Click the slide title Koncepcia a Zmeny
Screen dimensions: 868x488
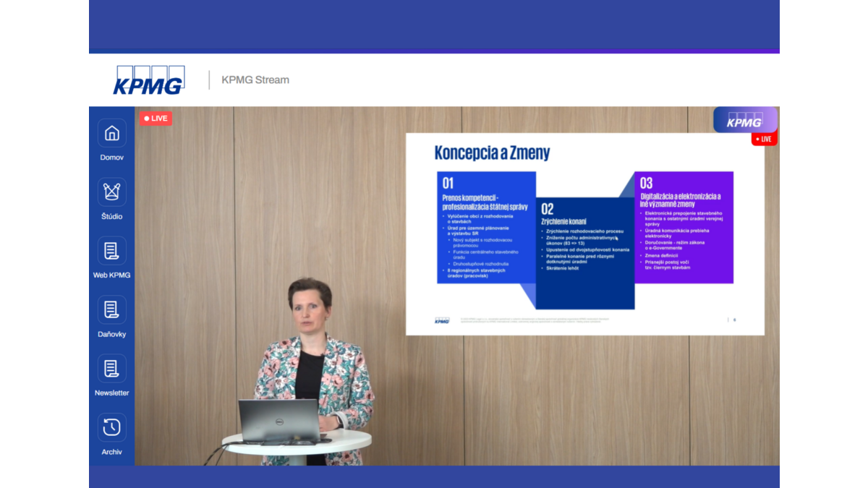(x=492, y=153)
